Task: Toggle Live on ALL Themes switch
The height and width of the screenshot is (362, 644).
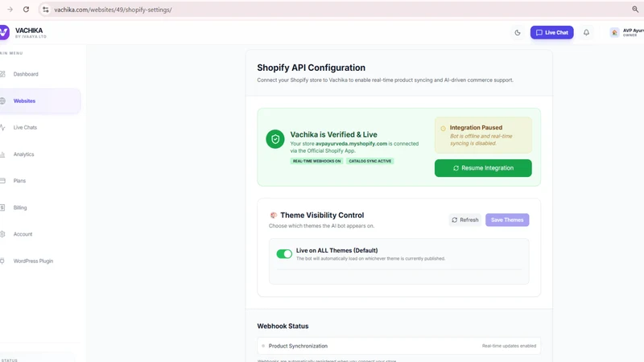Action: 284,254
